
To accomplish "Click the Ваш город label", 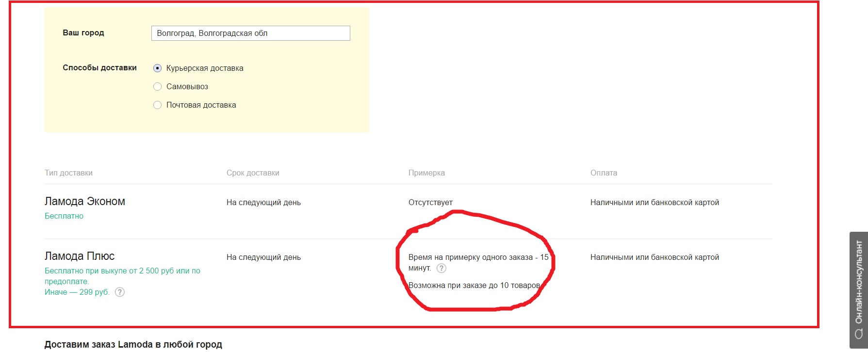I will [x=83, y=33].
